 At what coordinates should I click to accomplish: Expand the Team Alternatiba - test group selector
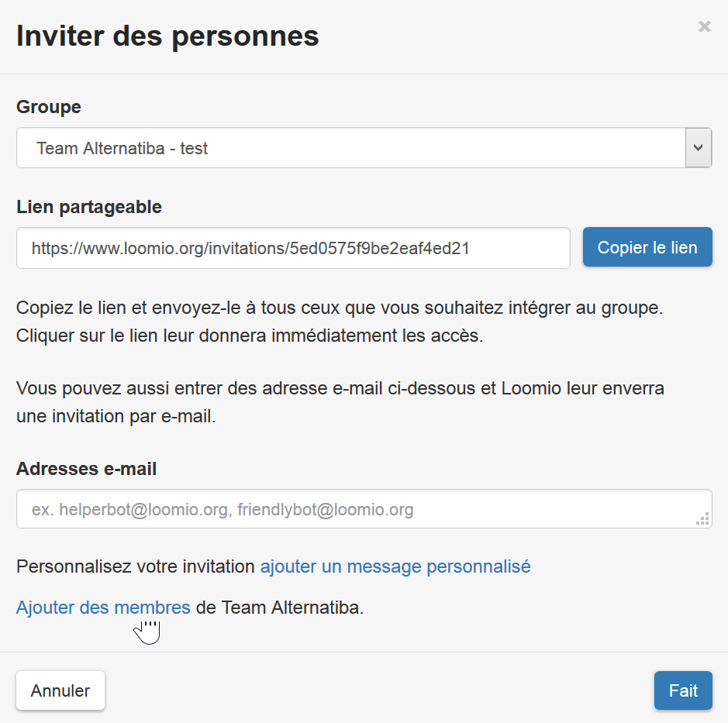pyautogui.click(x=699, y=147)
